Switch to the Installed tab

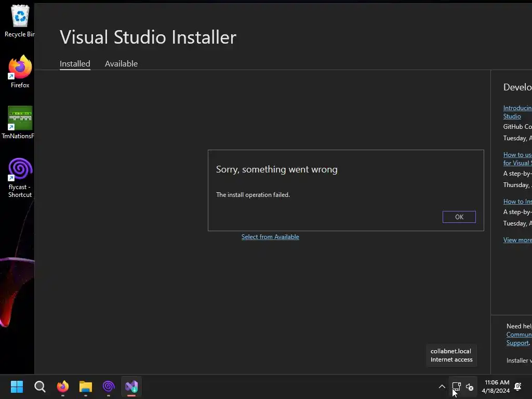pos(75,64)
